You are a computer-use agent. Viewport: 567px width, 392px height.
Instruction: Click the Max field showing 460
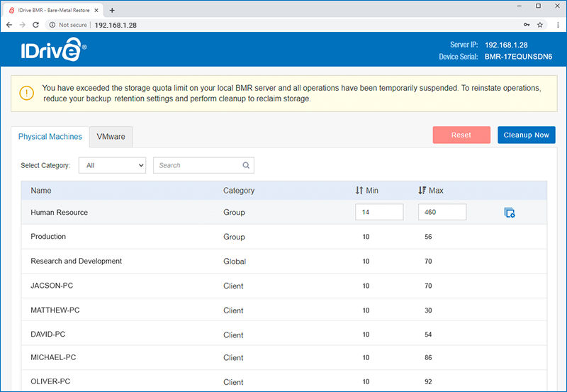(442, 212)
